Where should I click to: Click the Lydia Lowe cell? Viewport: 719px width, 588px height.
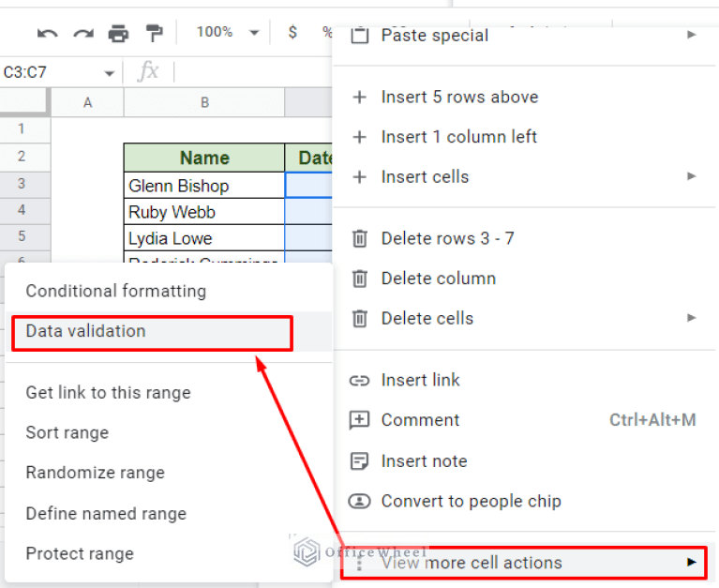pyautogui.click(x=204, y=238)
